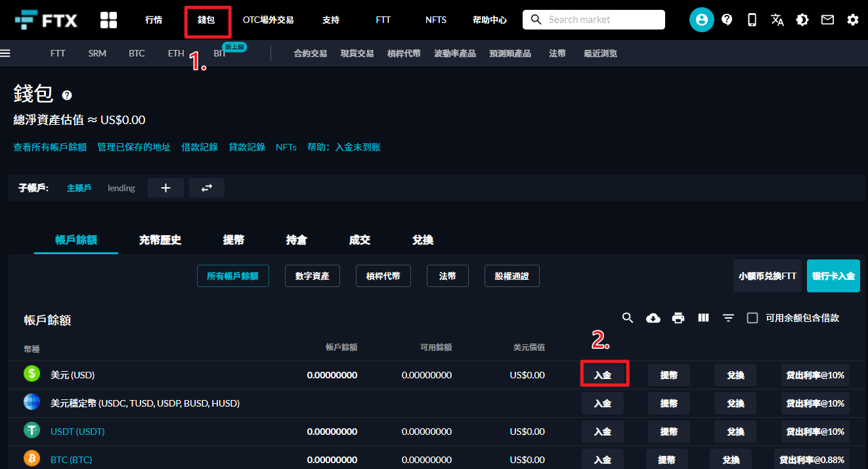Open the FTT top menu item
Image resolution: width=868 pixels, height=469 pixels.
click(383, 20)
